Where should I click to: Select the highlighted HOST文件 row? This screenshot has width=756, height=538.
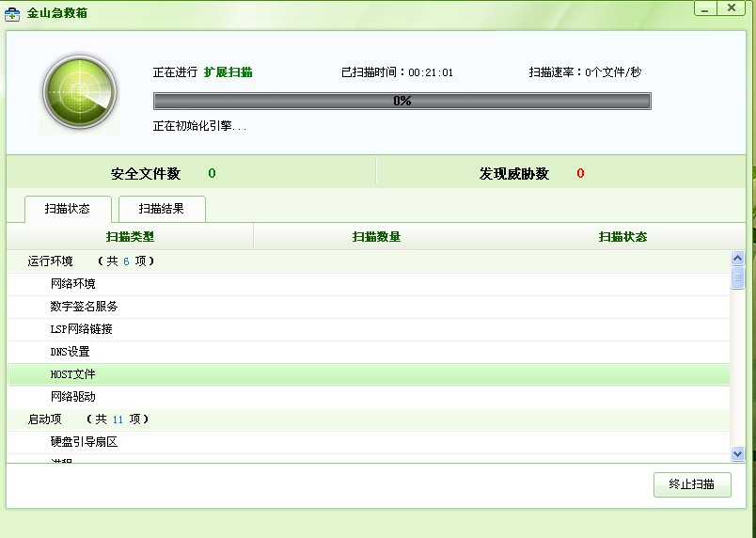[369, 374]
